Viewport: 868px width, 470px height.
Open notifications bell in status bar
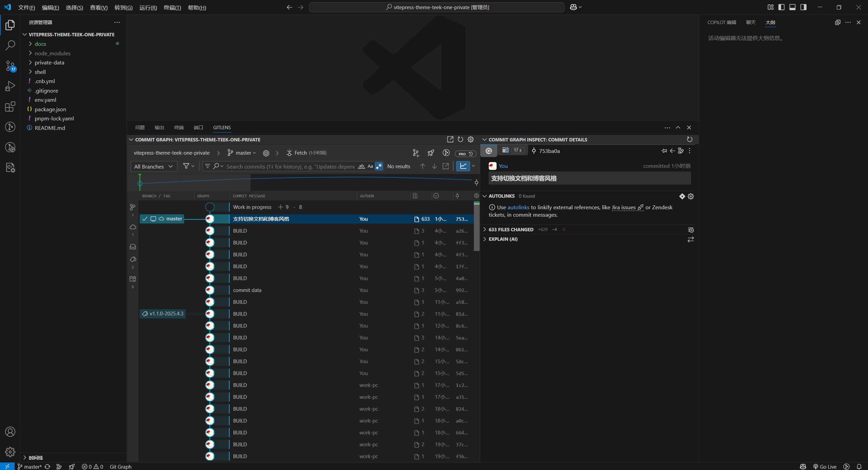[x=859, y=467]
